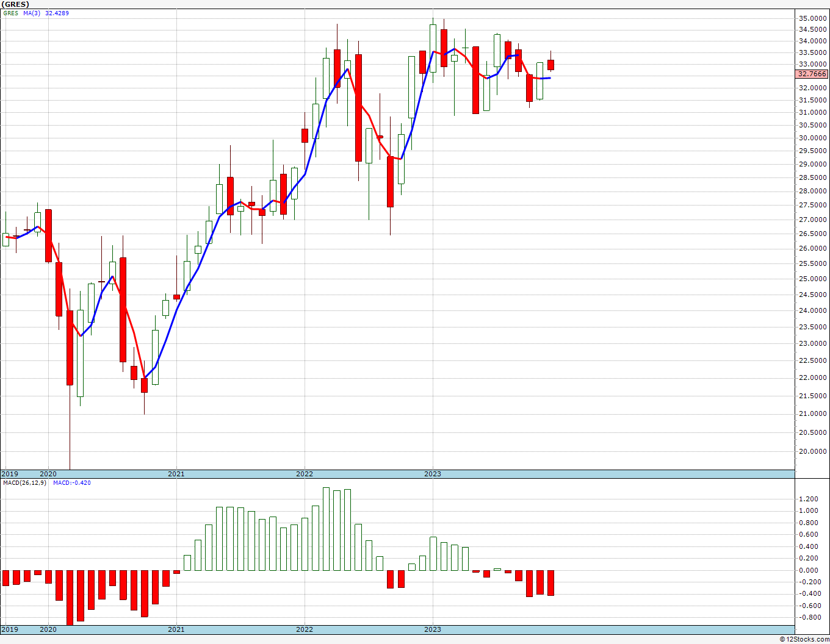This screenshot has width=830, height=644.
Task: Select "2022" on the MACD panel time axis
Action: click(305, 629)
